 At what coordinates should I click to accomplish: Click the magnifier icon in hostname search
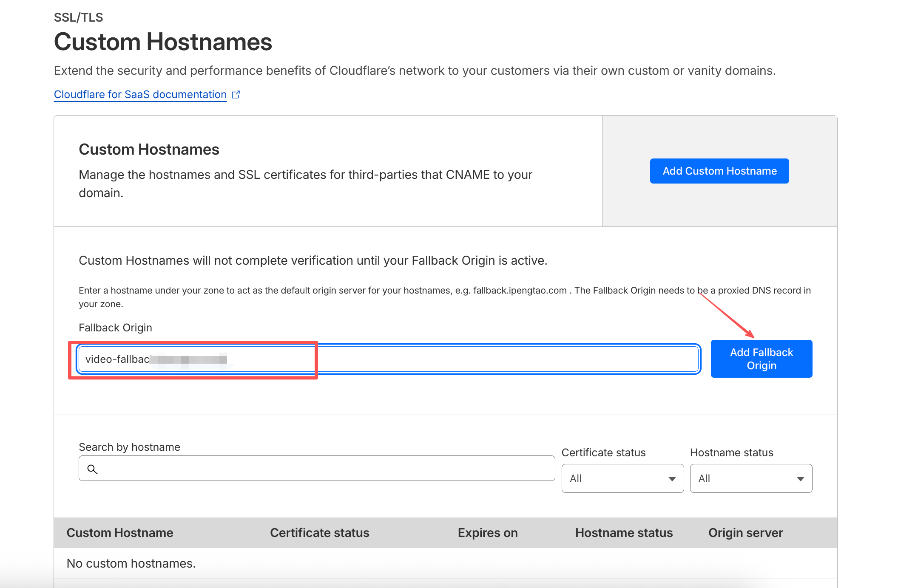[92, 469]
